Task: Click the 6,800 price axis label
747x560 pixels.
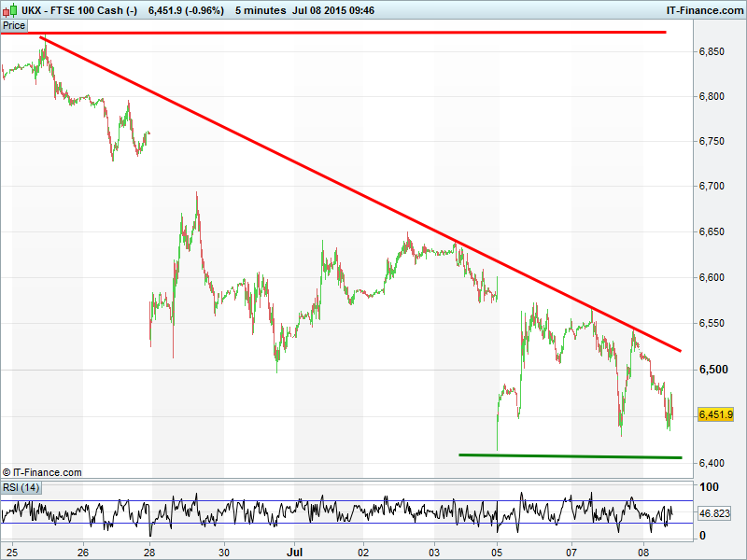Action: pos(712,96)
